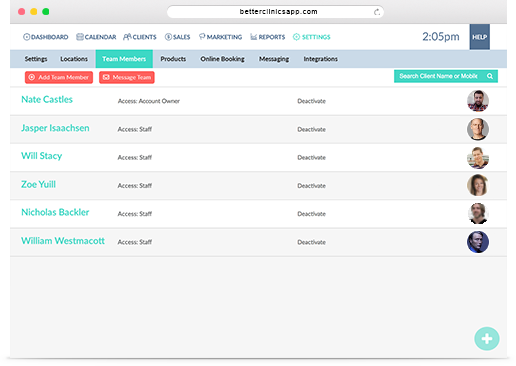This screenshot has width=516, height=366.
Task: Open the Dashboard nav item
Action: point(45,37)
